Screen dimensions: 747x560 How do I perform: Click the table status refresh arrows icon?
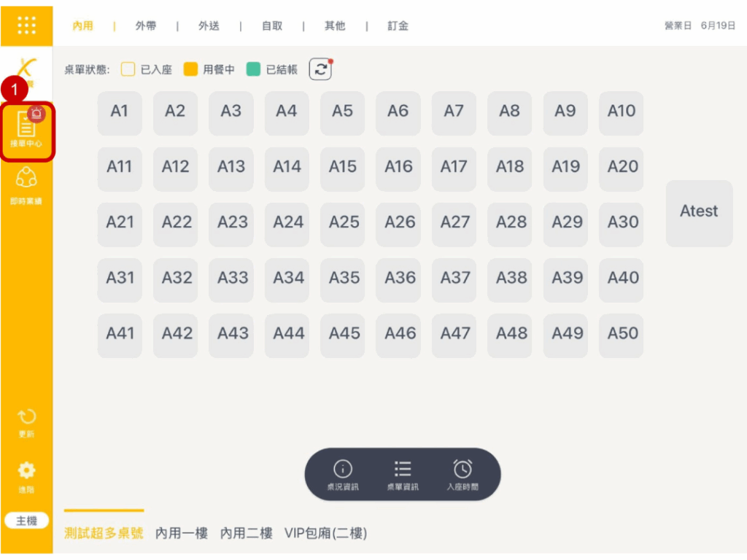(x=320, y=69)
